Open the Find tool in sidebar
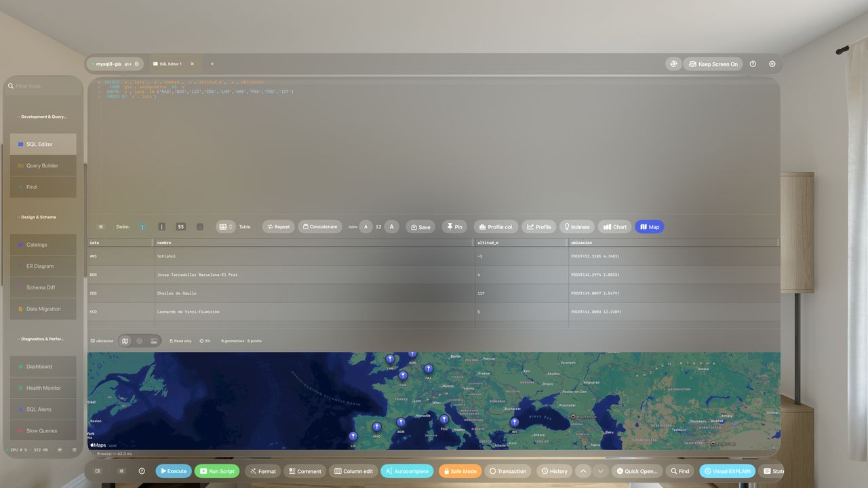This screenshot has width=868, height=488. pos(43,187)
